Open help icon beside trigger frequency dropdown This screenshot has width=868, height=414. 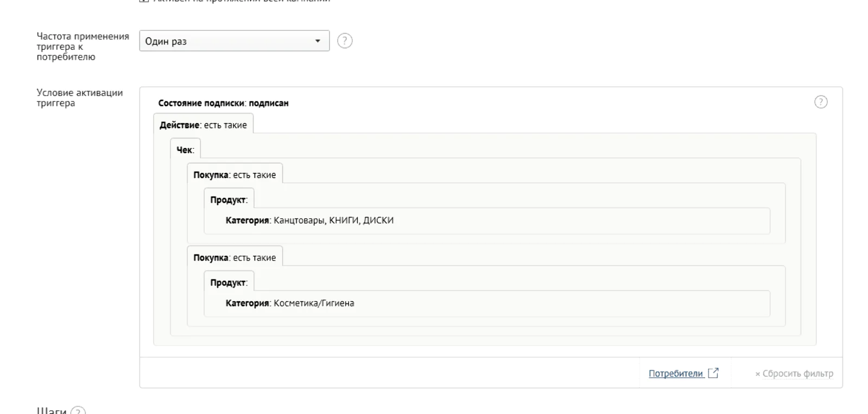pyautogui.click(x=345, y=41)
